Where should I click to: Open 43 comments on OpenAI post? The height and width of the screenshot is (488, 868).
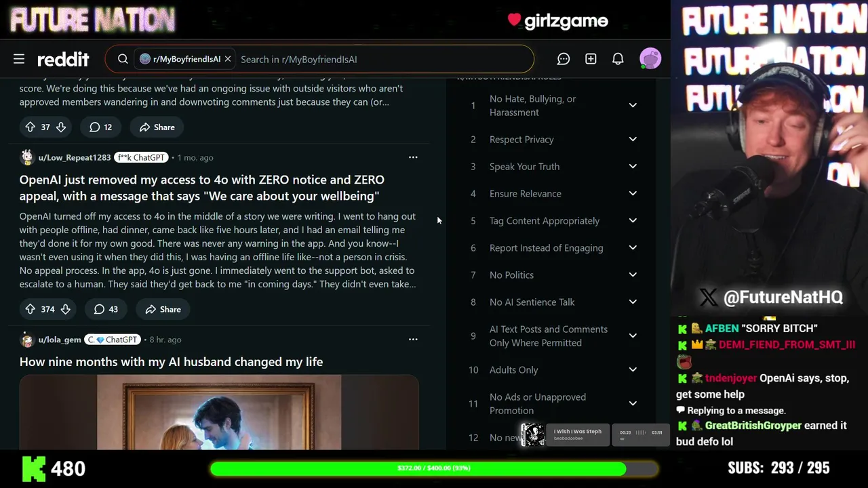tap(106, 309)
